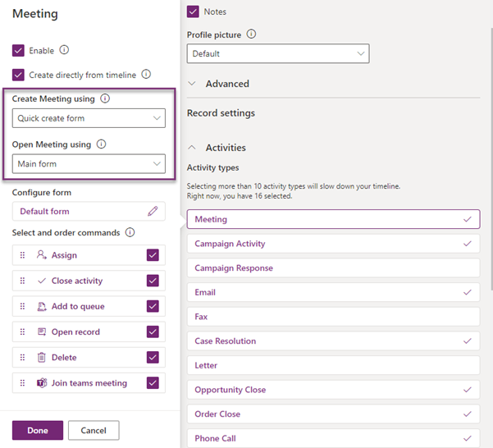
Task: Click drag handle beside Open record command
Action: click(23, 332)
